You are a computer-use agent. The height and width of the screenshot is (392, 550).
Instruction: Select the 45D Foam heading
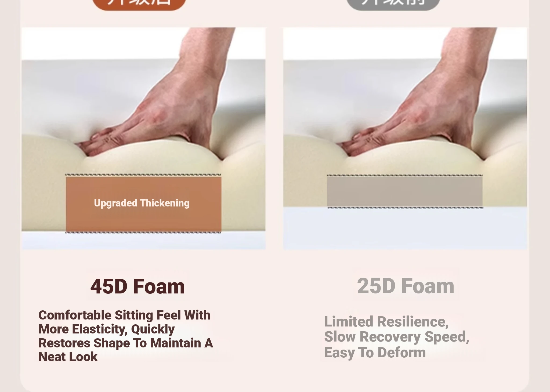[x=137, y=286]
